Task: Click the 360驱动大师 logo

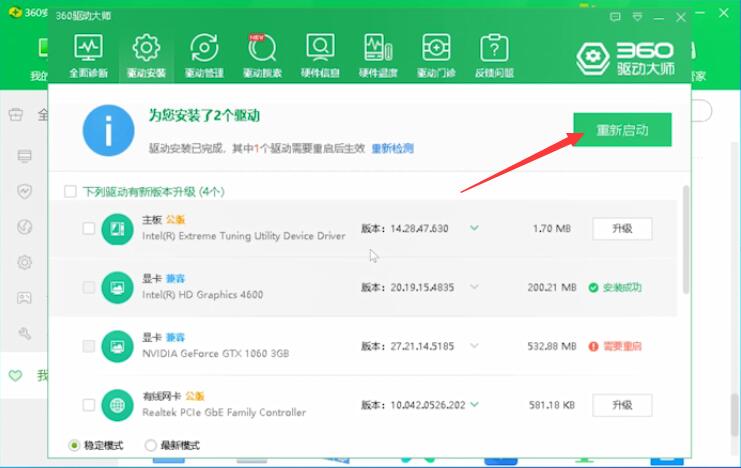Action: pos(625,59)
